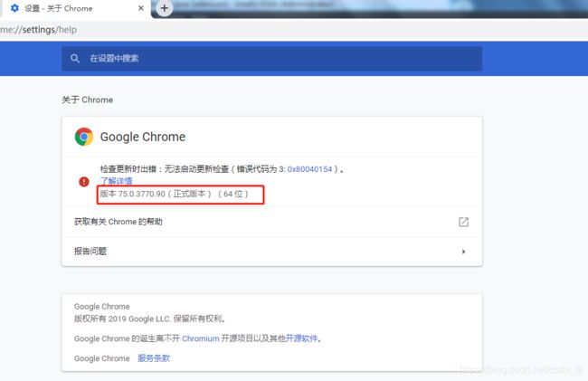
Task: Close the 设置 - 关于 Chrome tab
Action: click(x=140, y=8)
